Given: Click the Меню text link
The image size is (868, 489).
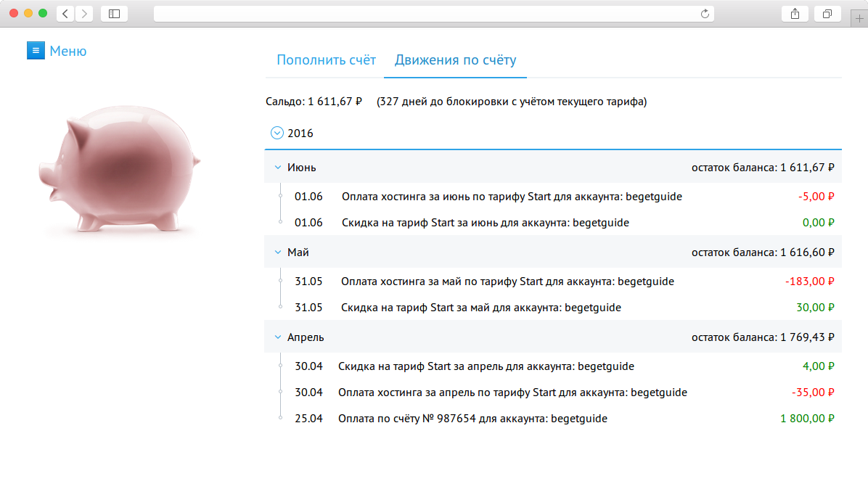Looking at the screenshot, I should pos(68,51).
